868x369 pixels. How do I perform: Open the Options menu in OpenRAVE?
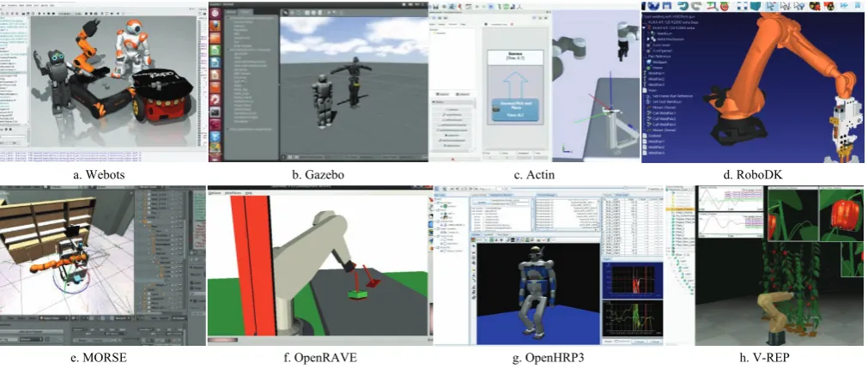pyautogui.click(x=215, y=193)
